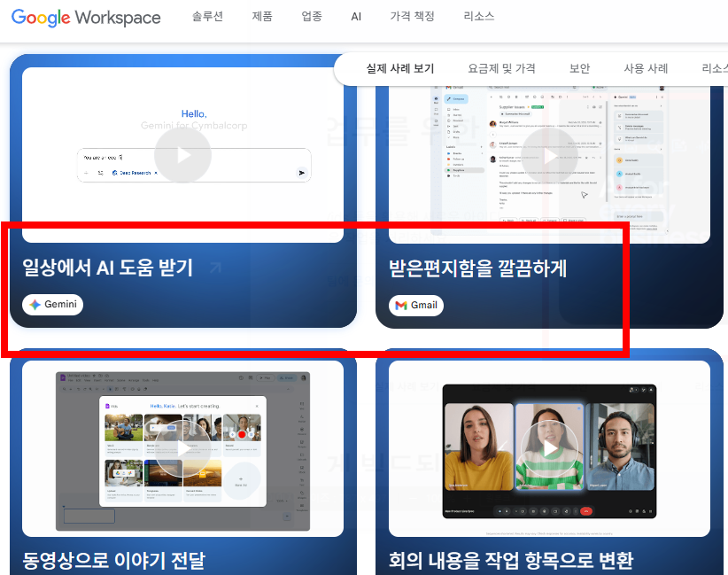Play the Gemini for Cymbalcorp video
The image size is (728, 575).
tap(182, 157)
